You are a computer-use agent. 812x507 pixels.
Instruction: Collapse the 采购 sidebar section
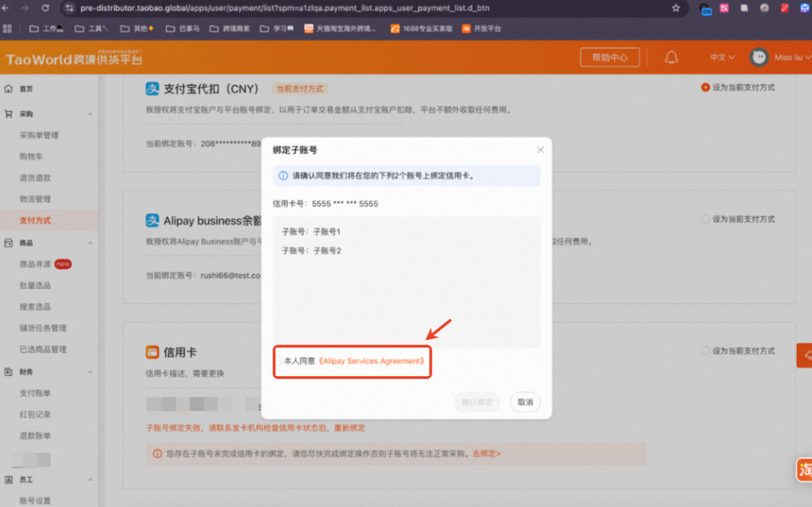click(90, 114)
